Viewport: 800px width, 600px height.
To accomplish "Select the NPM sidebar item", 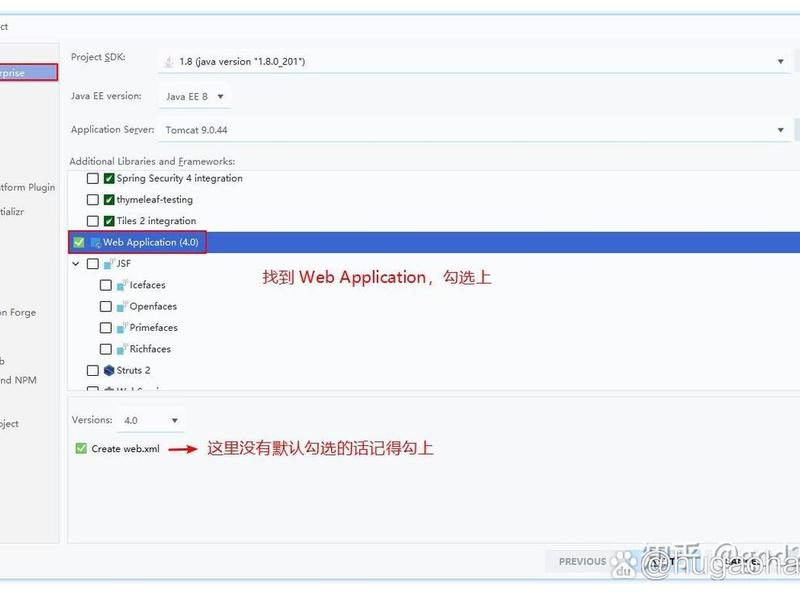I will pos(18,380).
